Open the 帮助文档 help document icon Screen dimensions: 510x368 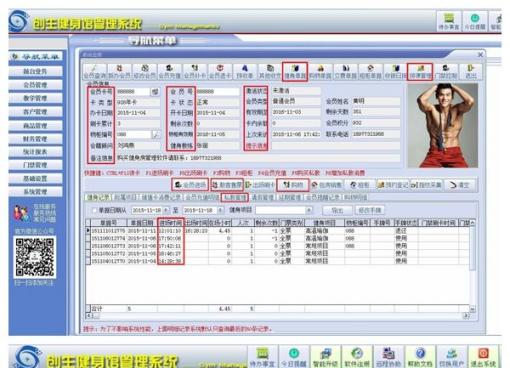coord(420,357)
